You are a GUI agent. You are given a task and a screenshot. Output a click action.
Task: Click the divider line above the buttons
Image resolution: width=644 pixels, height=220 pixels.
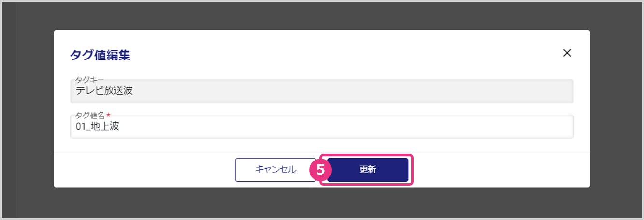click(x=321, y=152)
